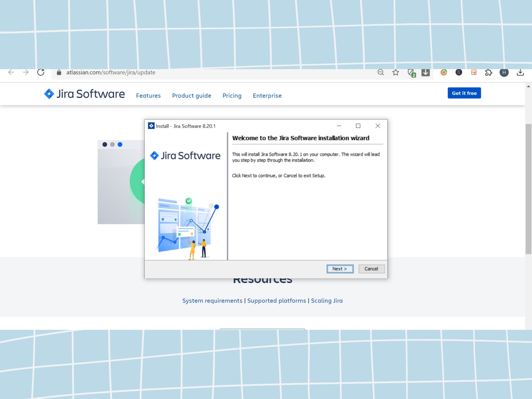
Task: Open the orange circular ring extension
Action: tap(444, 72)
